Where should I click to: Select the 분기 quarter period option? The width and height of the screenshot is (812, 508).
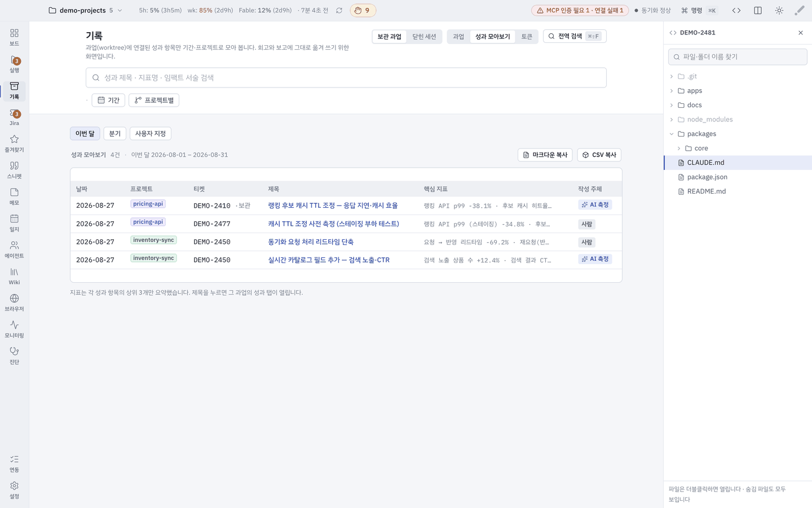[115, 134]
